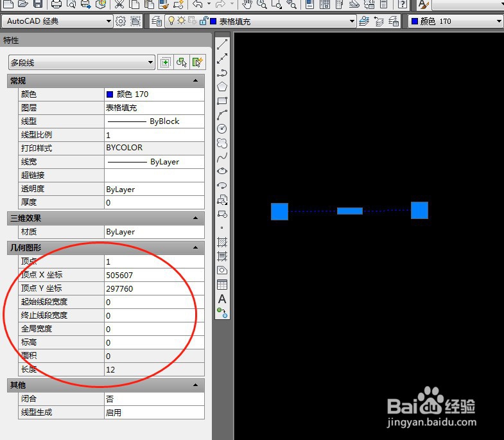Click the Layer Previous icon
This screenshot has width=504, height=440.
379,21
